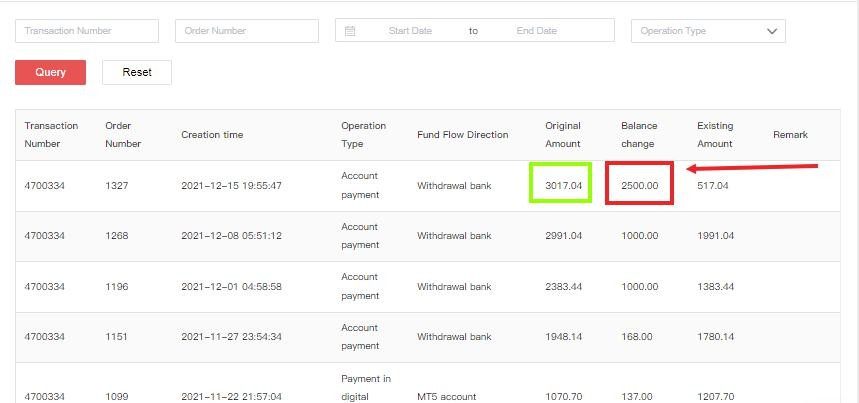Click the Fund Flow Direction column header
This screenshot has width=859, height=403.
(462, 135)
